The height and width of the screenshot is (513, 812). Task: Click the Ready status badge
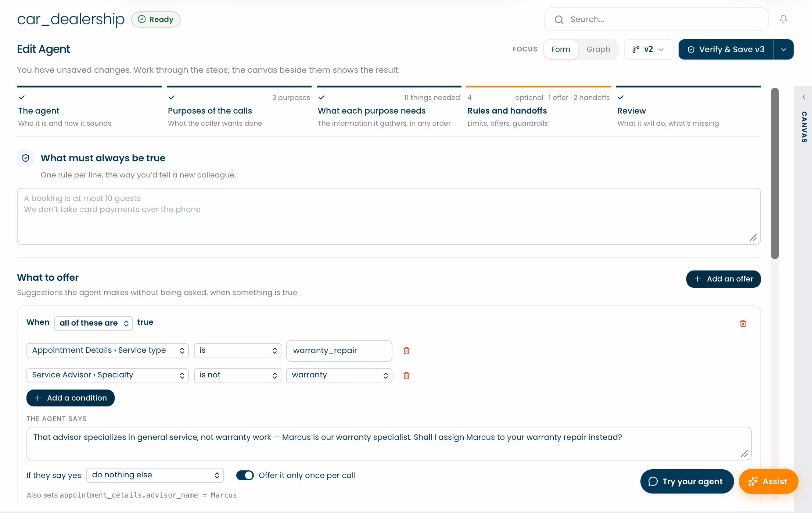[x=156, y=19]
